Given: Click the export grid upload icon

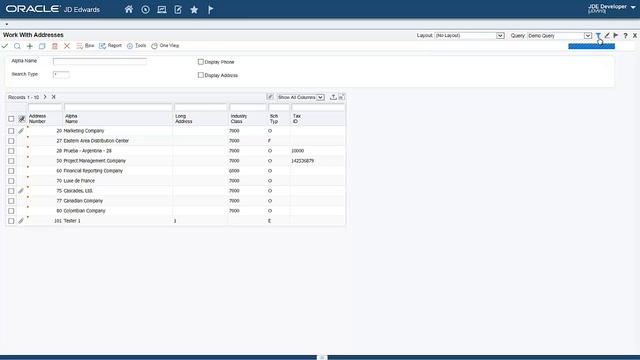Looking at the screenshot, I should pyautogui.click(x=333, y=97).
